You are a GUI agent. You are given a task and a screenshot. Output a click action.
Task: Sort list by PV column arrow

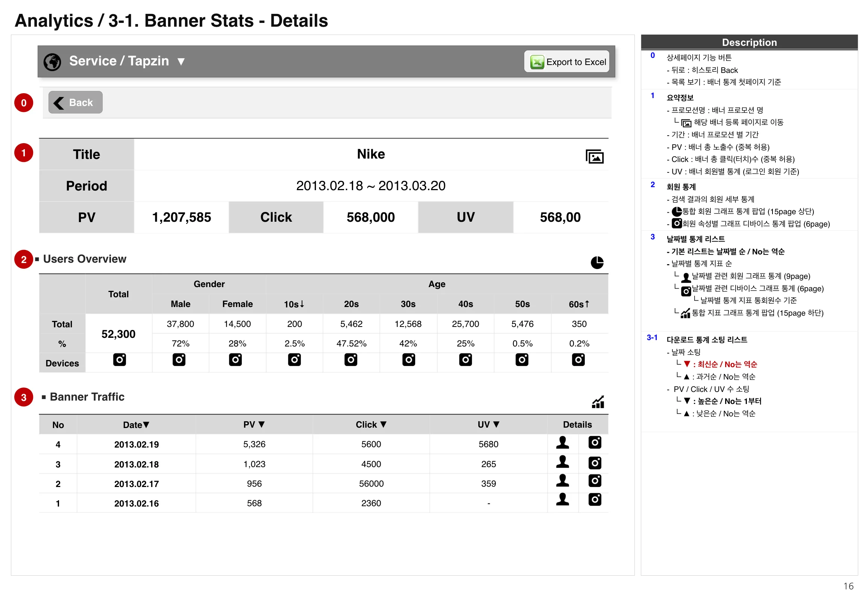[x=262, y=424]
